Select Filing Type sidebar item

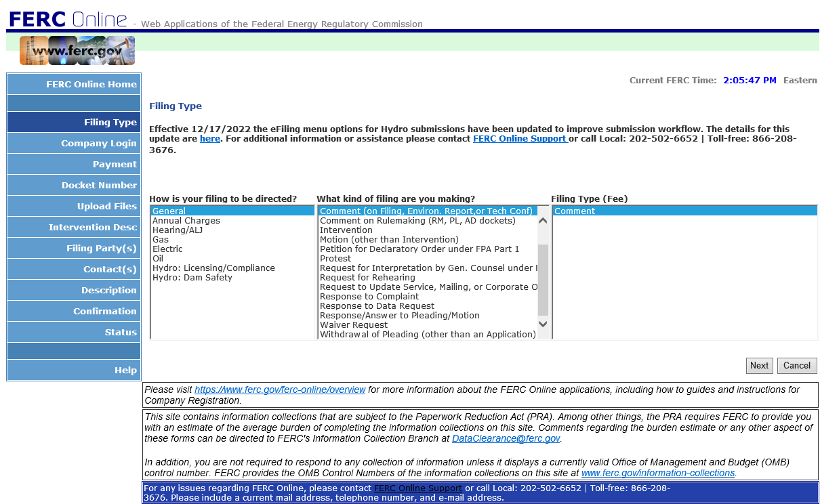click(x=74, y=122)
